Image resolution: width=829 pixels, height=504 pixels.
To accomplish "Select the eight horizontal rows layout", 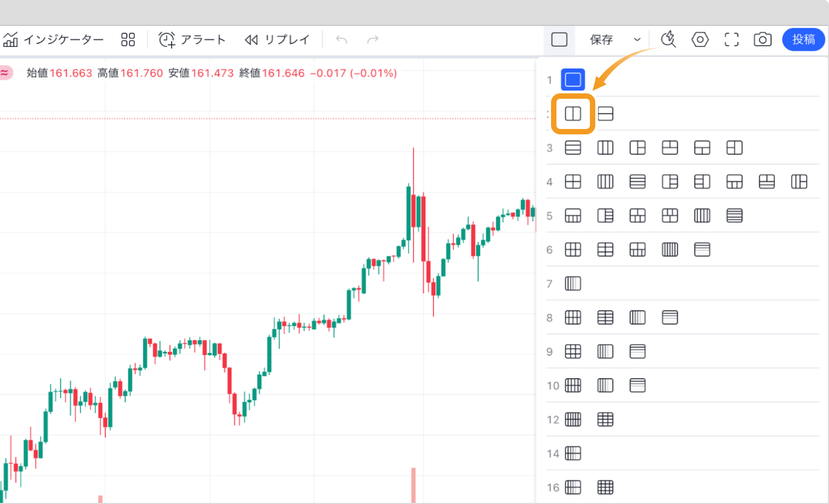I will (670, 318).
